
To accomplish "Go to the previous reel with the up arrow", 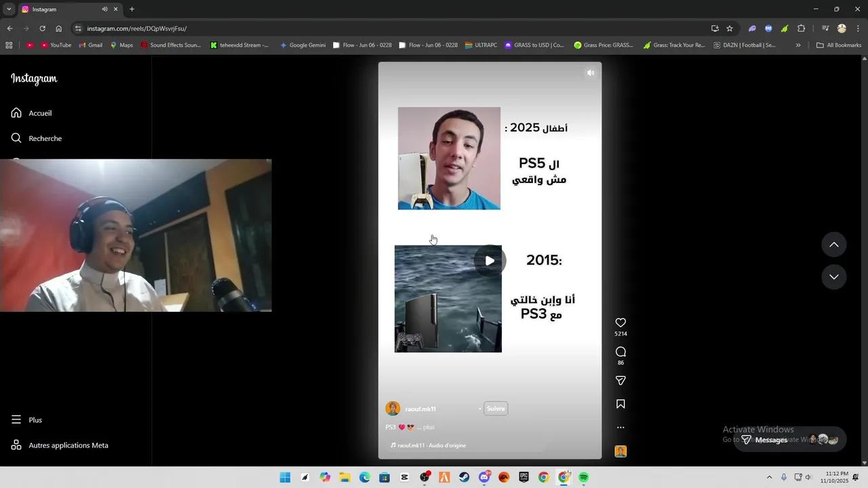I will point(834,245).
